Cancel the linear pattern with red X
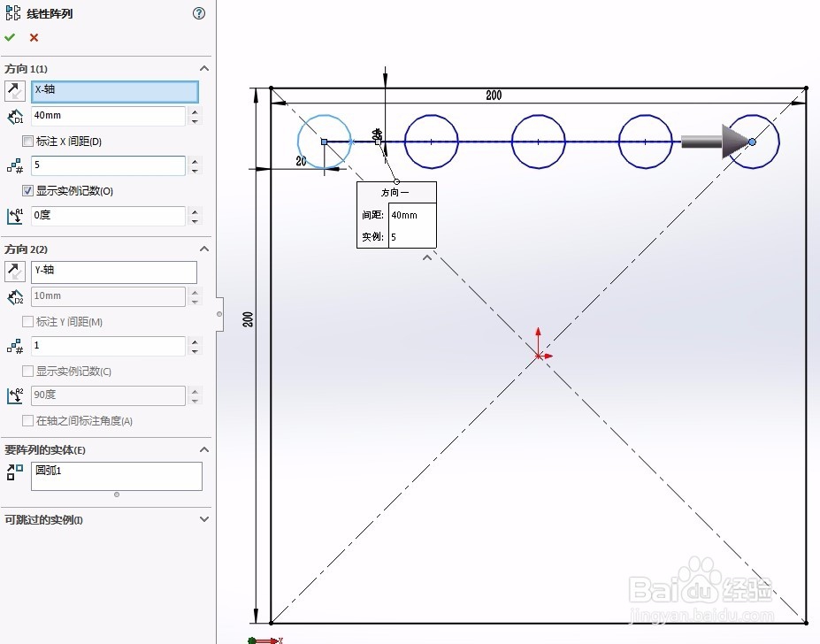Viewport: 820px width, 644px height. [34, 38]
